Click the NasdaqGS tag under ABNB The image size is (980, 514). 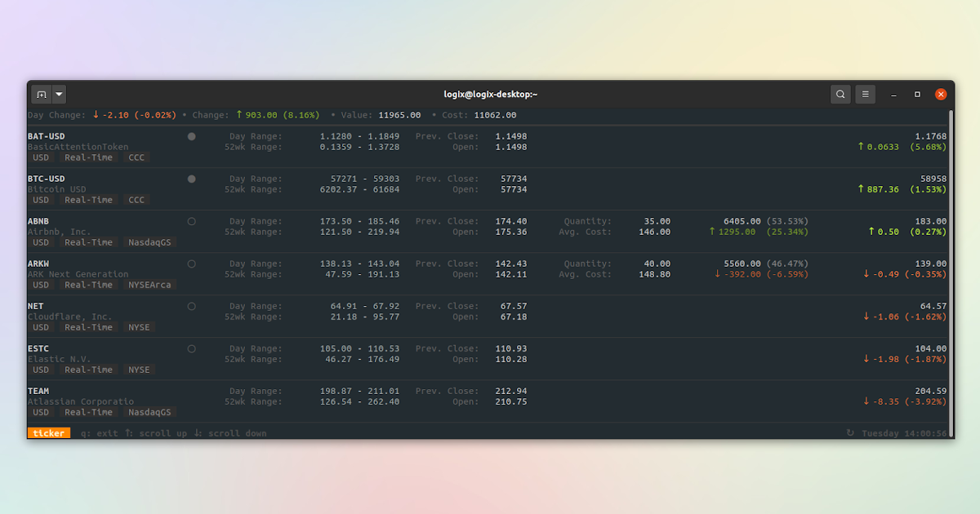click(x=150, y=242)
